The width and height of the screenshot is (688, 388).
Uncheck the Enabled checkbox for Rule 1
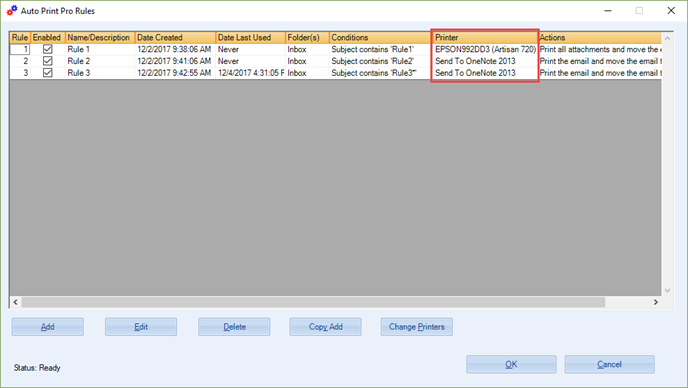47,49
